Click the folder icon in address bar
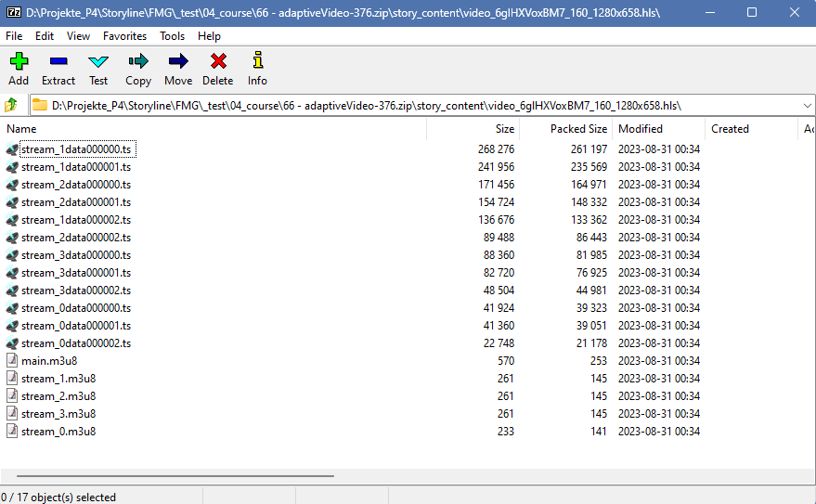This screenshot has height=504, width=816. 40,105
